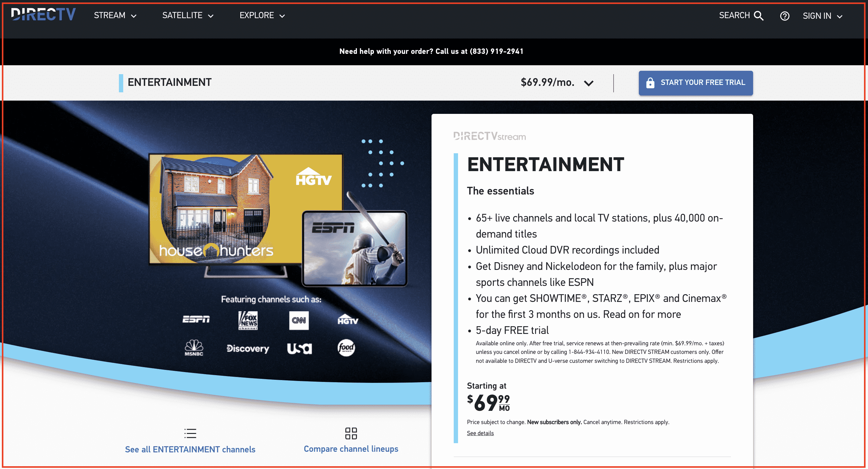This screenshot has width=868, height=469.
Task: Click the Discovery channel icon
Action: (x=247, y=347)
